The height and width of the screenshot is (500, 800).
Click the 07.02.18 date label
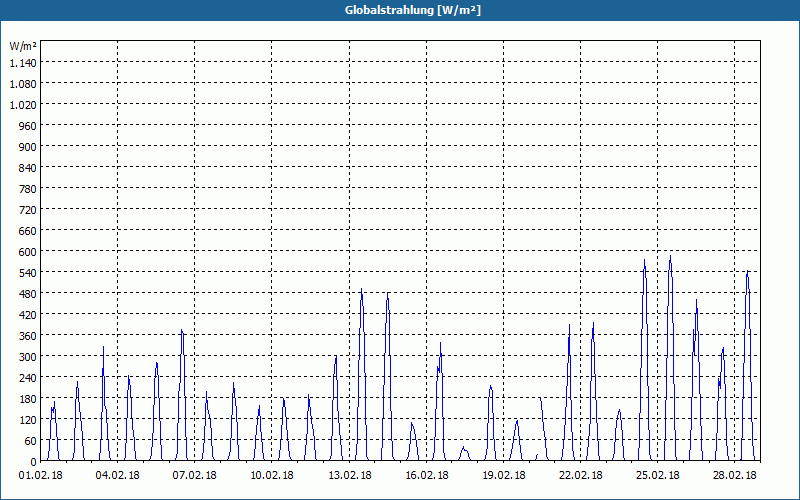194,475
